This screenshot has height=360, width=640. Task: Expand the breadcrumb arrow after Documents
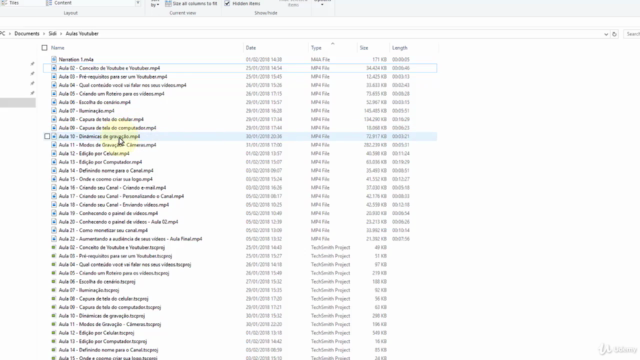tap(44, 34)
